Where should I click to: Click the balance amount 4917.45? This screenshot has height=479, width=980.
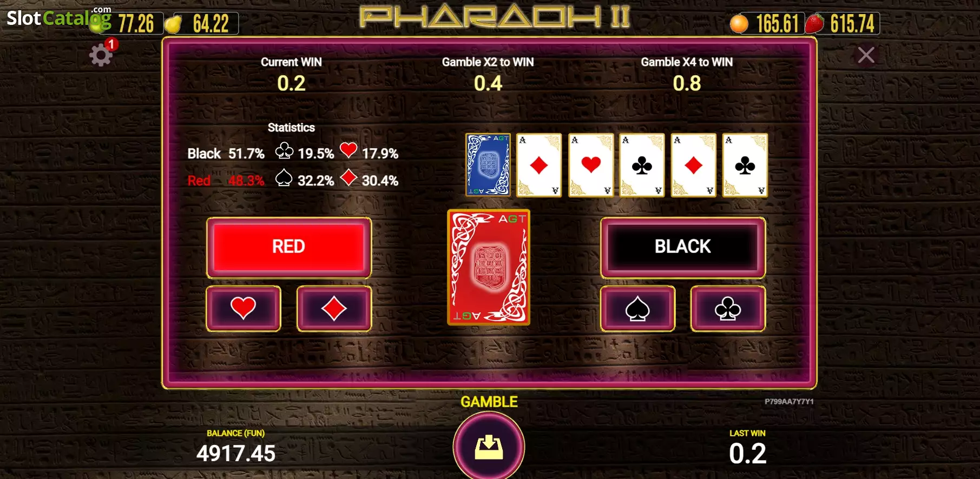[x=236, y=453]
